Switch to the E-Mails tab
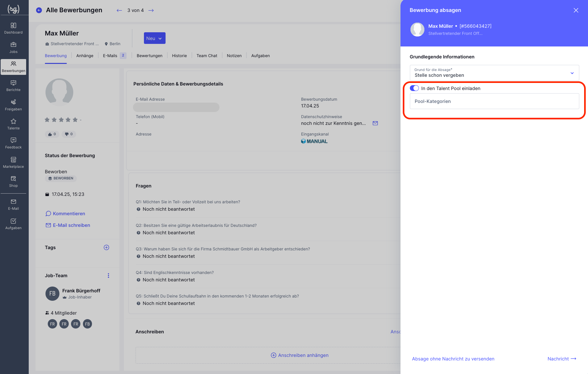Viewport: 588px width, 374px height. (x=114, y=56)
